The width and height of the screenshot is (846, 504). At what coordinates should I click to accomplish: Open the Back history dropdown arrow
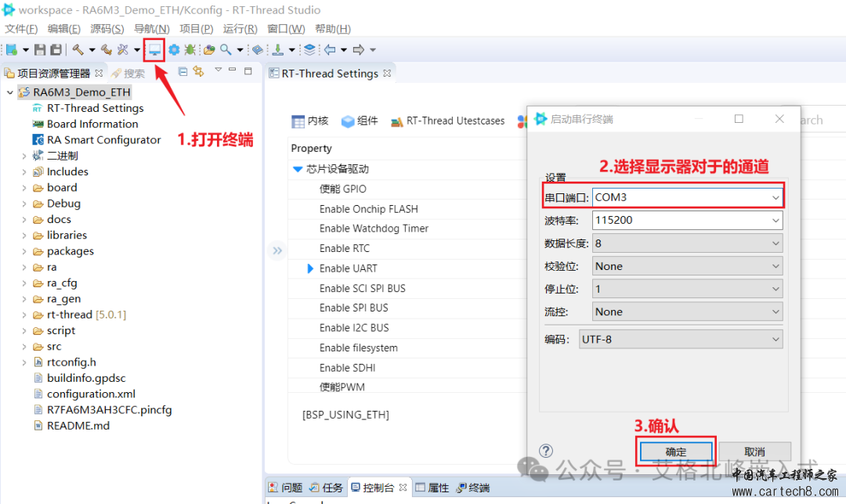pyautogui.click(x=344, y=50)
